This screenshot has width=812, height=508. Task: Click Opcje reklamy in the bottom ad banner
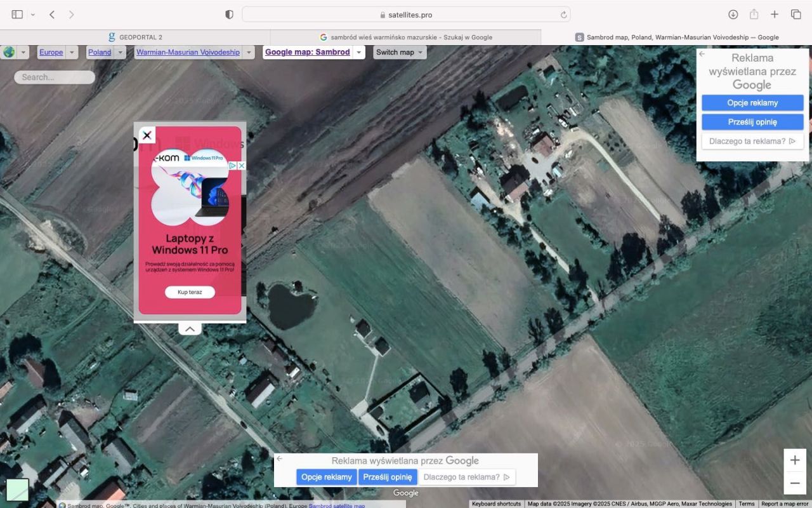pyautogui.click(x=327, y=477)
